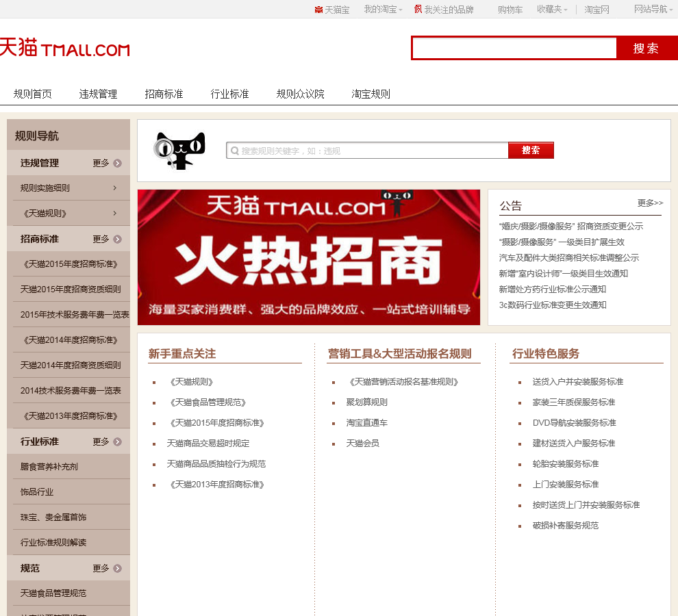
Task: Click the brand icon before 我关注的品牌
Action: [418, 9]
